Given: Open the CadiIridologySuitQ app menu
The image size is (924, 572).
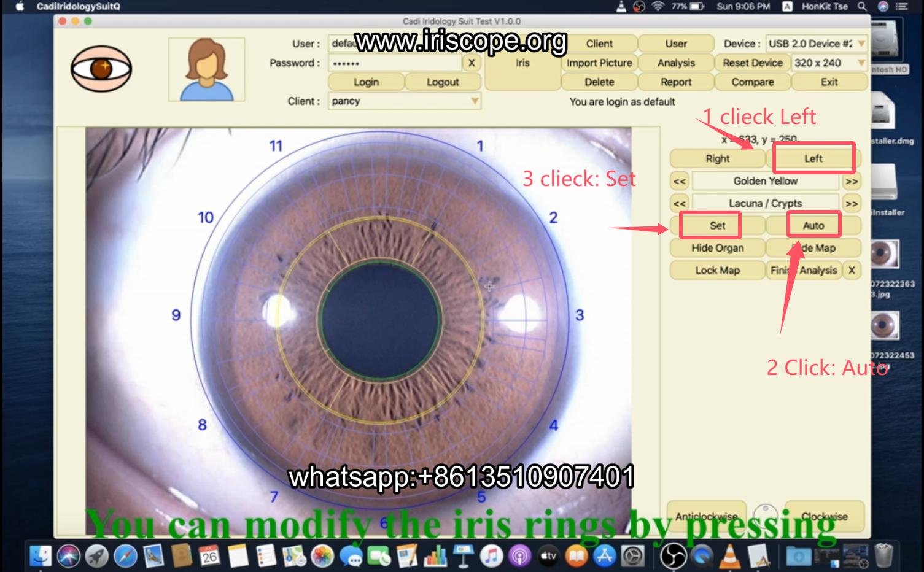Looking at the screenshot, I should pyautogui.click(x=78, y=6).
